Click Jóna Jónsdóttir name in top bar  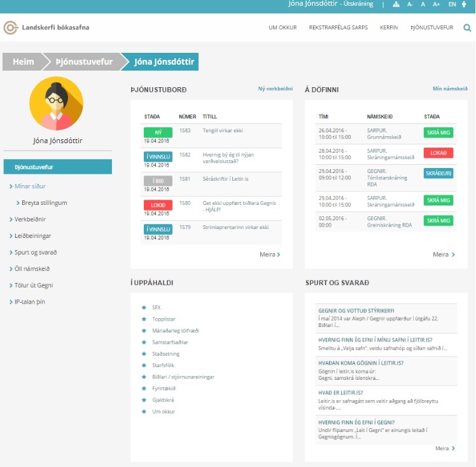(312, 4)
